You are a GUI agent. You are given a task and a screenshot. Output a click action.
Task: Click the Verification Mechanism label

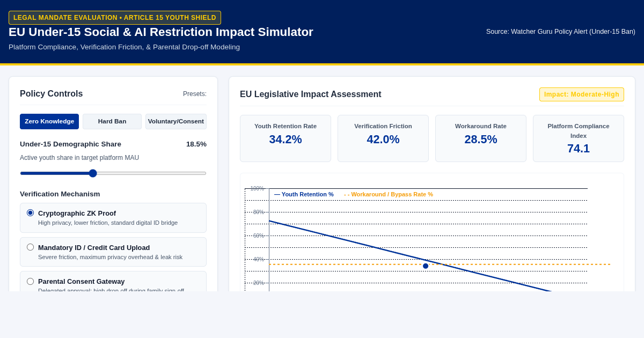(x=60, y=194)
